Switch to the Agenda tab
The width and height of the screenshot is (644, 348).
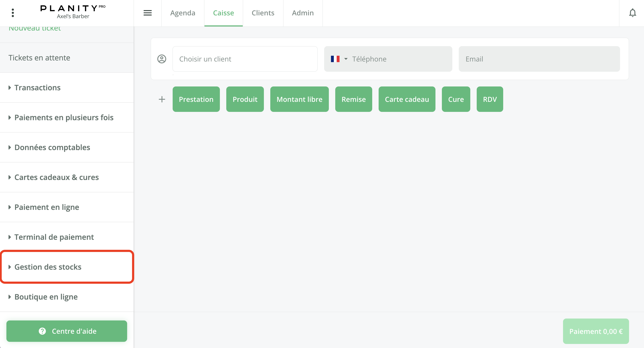[182, 13]
